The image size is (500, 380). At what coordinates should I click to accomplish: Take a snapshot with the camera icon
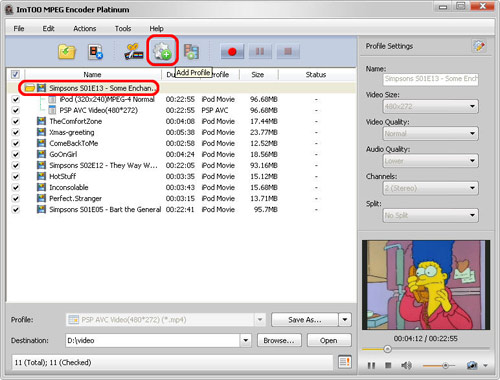coord(472,366)
